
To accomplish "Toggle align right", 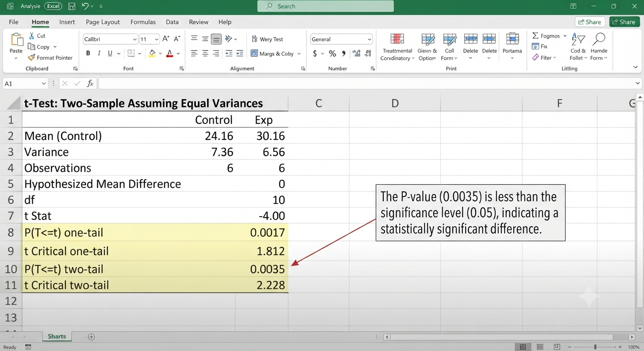I will [x=216, y=53].
